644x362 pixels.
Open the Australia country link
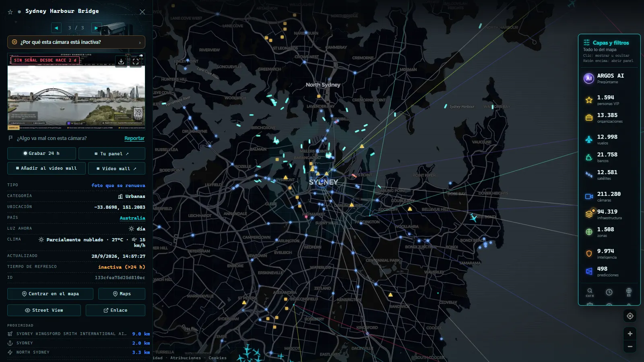click(x=132, y=218)
